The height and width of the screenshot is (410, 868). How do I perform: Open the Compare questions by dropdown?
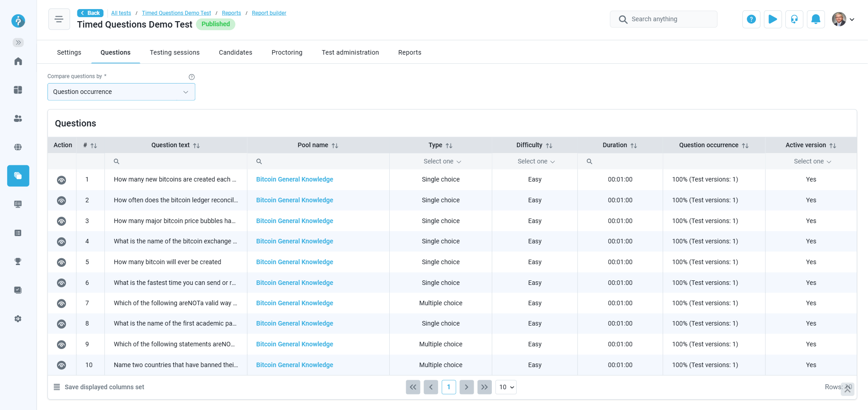click(121, 92)
